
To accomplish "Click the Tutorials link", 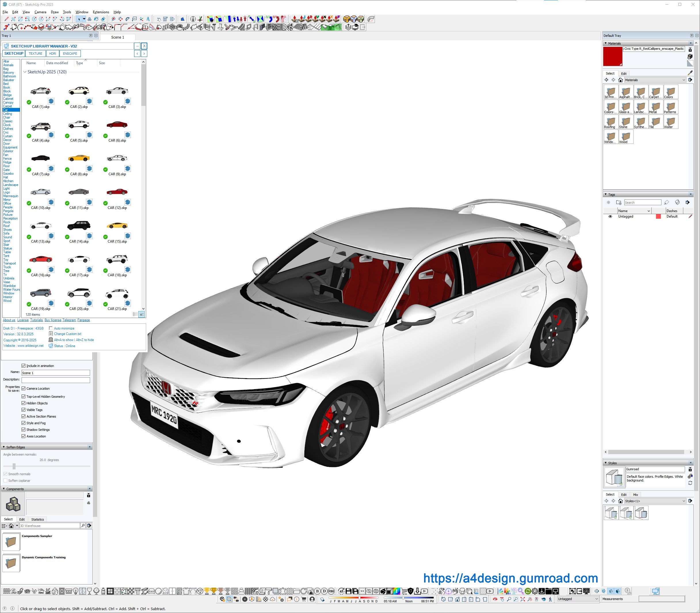I will click(x=36, y=320).
